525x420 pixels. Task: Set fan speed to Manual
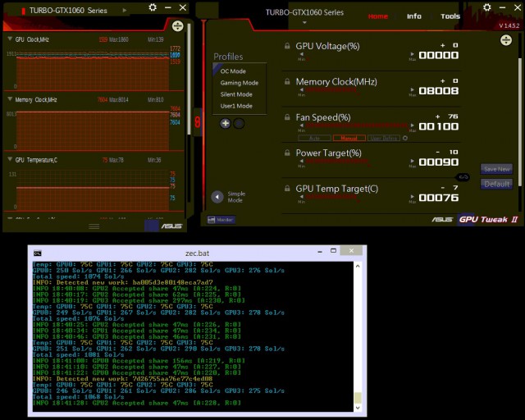point(349,138)
